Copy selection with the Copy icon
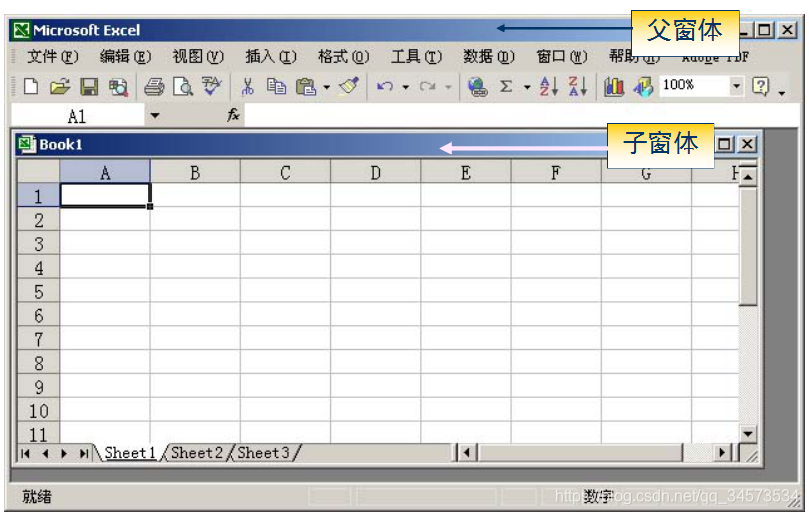The image size is (809, 515). tap(277, 86)
